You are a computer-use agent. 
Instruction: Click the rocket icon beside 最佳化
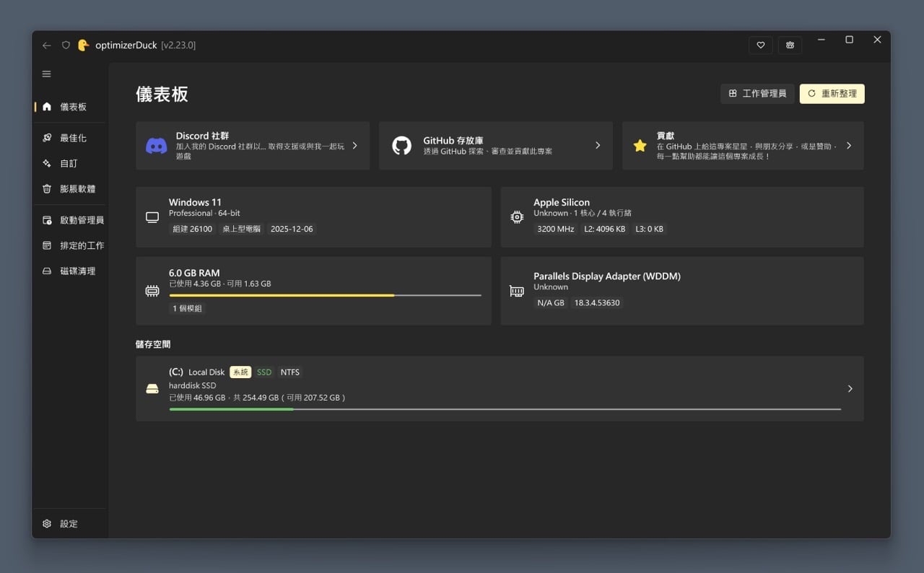click(x=47, y=138)
